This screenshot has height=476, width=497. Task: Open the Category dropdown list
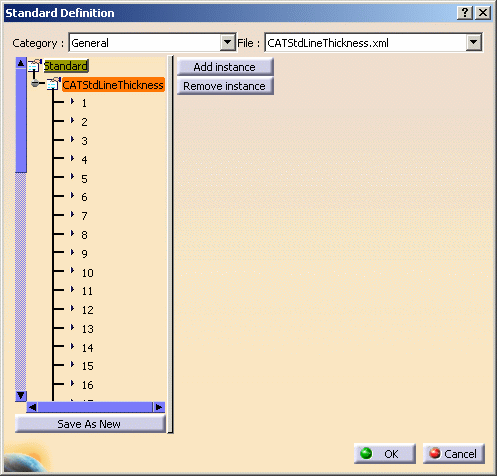click(x=228, y=42)
